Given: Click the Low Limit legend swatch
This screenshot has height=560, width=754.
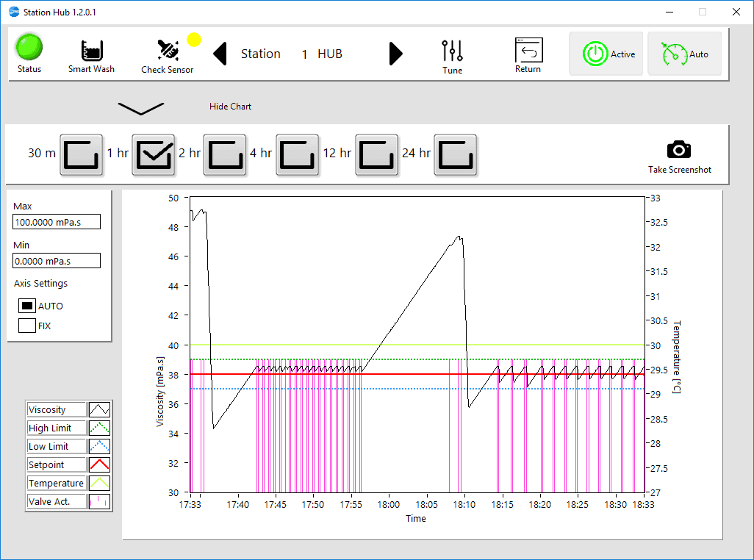Looking at the screenshot, I should click(x=99, y=446).
